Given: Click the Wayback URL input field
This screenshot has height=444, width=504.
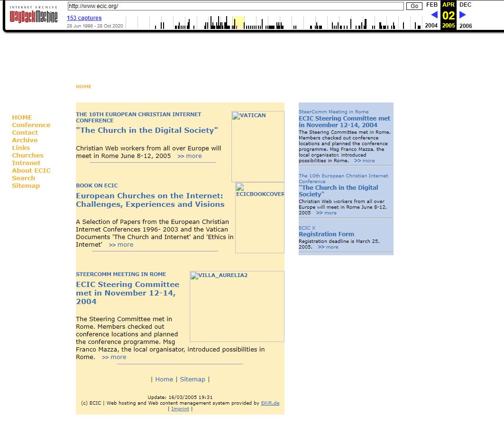Looking at the screenshot, I should [x=235, y=6].
